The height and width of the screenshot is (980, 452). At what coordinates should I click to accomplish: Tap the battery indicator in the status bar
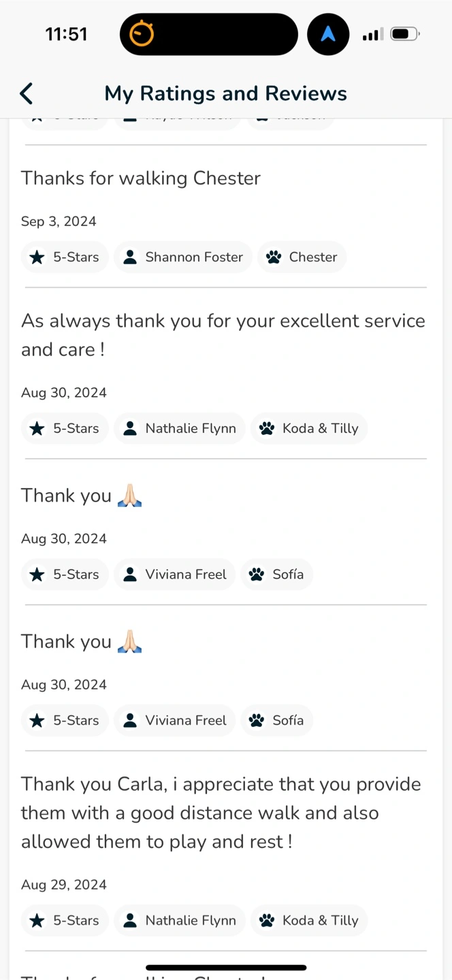click(405, 34)
